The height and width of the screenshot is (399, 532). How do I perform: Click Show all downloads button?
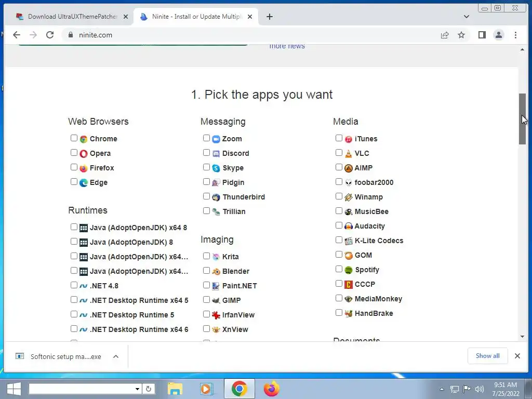pyautogui.click(x=487, y=356)
